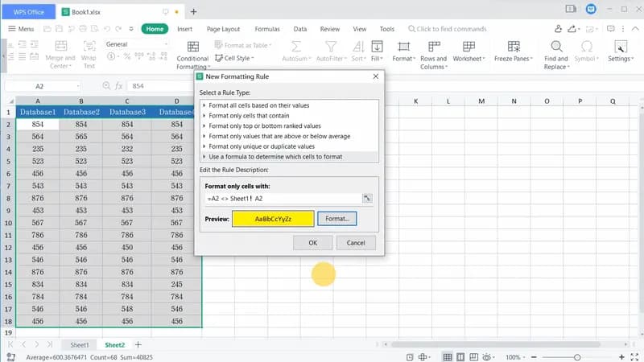Open the Formulas tab
This screenshot has width=644, height=362.
[267, 29]
